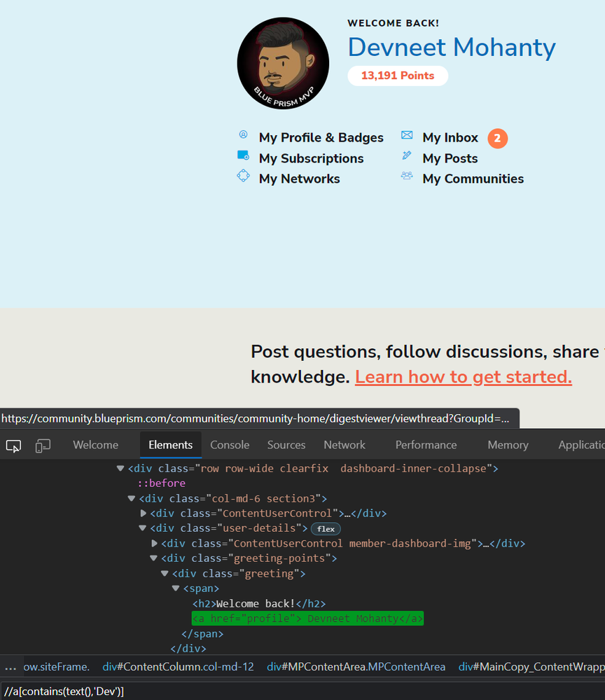
Task: Open My Communities link
Action: pyautogui.click(x=473, y=179)
